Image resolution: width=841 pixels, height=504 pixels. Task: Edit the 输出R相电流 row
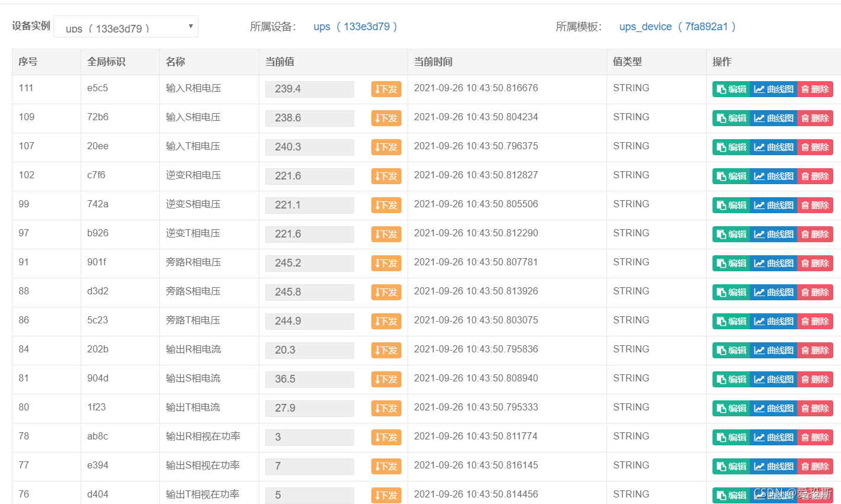pyautogui.click(x=731, y=350)
